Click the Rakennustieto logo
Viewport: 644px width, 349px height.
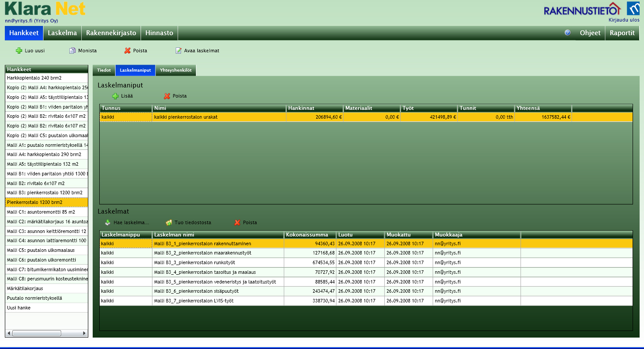(582, 9)
